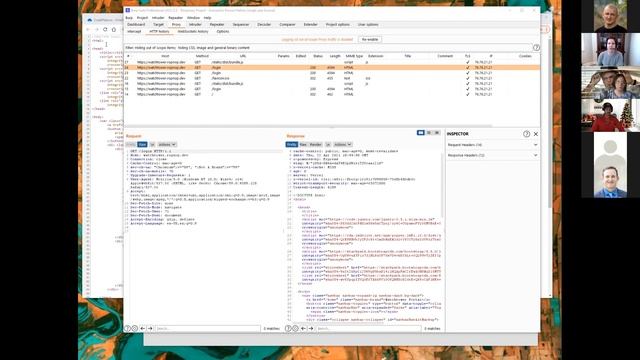Sort history by the URL column

tap(243, 56)
